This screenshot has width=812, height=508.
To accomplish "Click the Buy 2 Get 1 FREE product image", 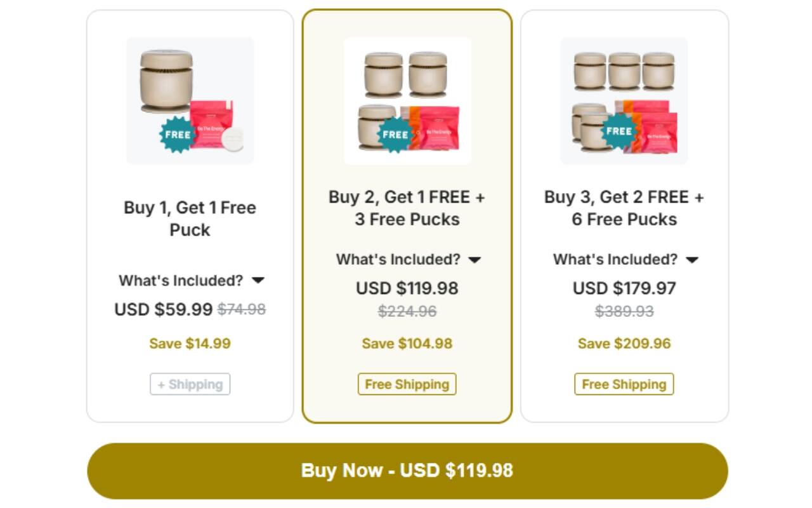I will click(x=407, y=100).
